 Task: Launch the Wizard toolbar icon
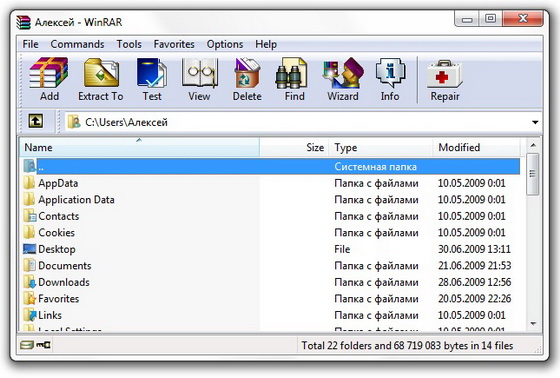point(343,73)
